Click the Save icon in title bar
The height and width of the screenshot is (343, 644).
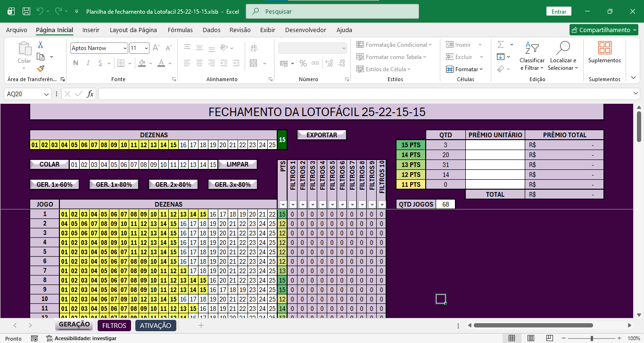point(26,11)
